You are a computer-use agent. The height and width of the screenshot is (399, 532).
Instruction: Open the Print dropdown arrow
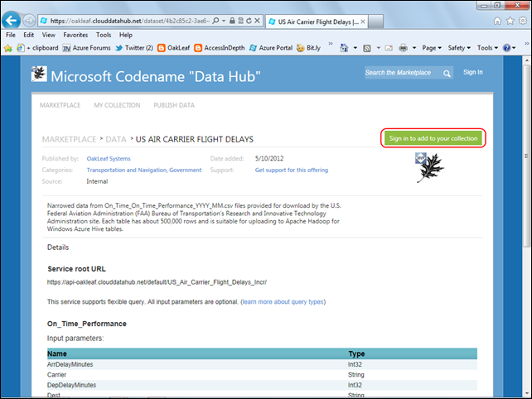pyautogui.click(x=414, y=48)
